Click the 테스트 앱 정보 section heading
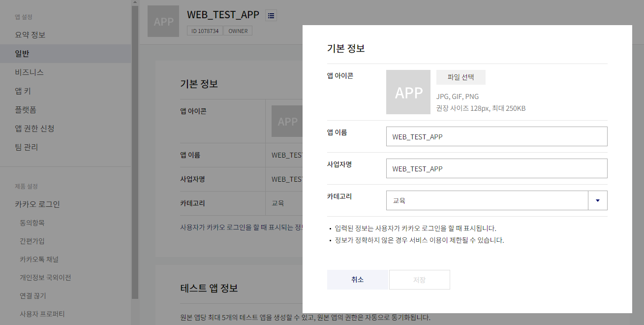Image resolution: width=644 pixels, height=325 pixels. coord(209,288)
